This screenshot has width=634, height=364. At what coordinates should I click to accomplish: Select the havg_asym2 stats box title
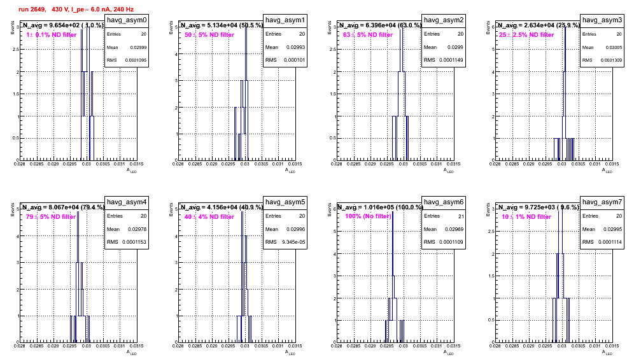(444, 20)
